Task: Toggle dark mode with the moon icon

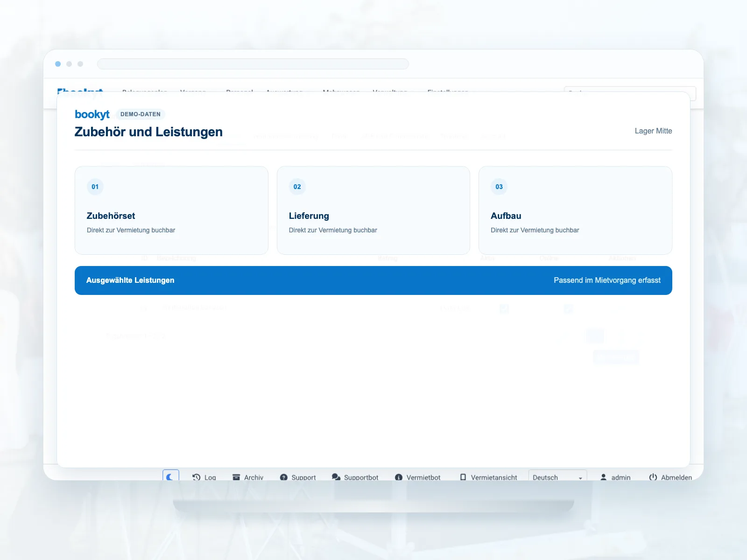Action: click(x=170, y=476)
